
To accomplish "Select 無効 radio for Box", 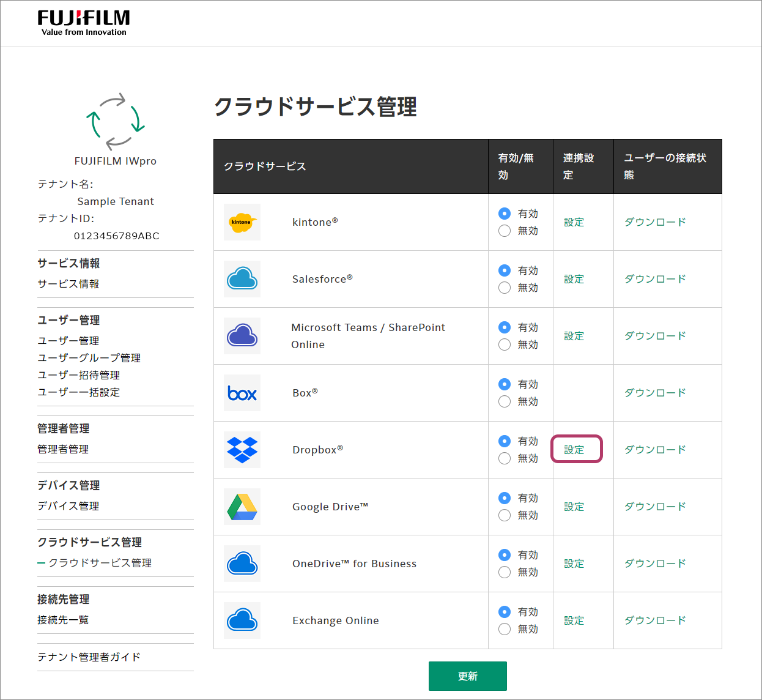I will pos(505,401).
